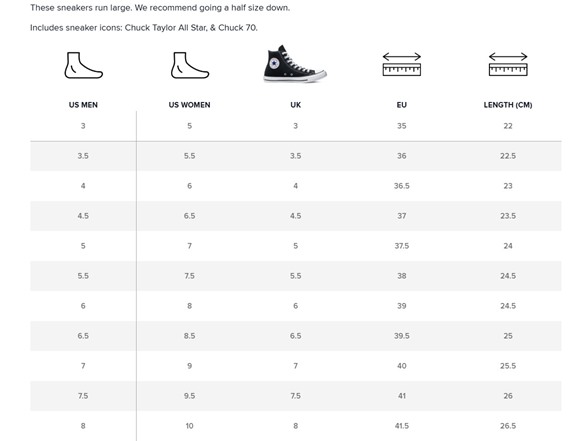Select US WOMEN size 10 cell
588x441 pixels.
pyautogui.click(x=189, y=426)
